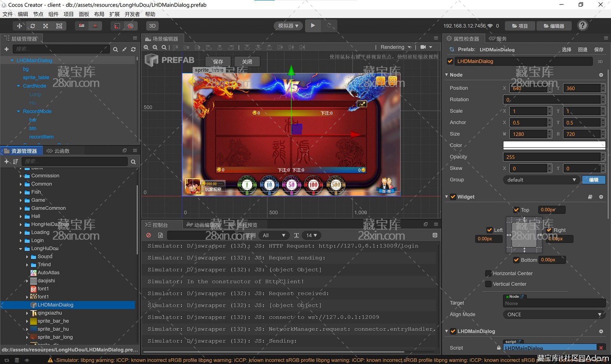
Task: Open the 节点 menu
Action: 38,14
